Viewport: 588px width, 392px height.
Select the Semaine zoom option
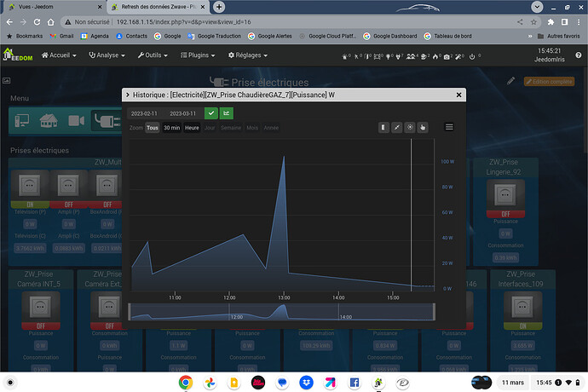231,128
